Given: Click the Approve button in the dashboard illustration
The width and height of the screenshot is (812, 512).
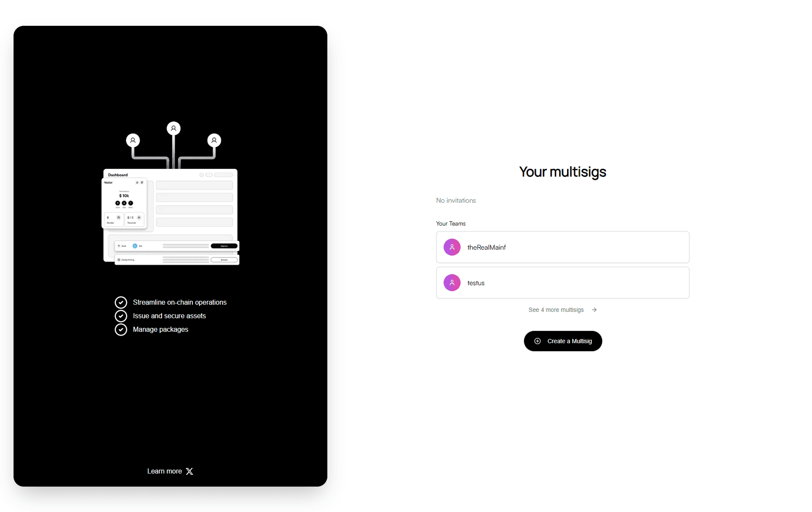Looking at the screenshot, I should [x=224, y=246].
